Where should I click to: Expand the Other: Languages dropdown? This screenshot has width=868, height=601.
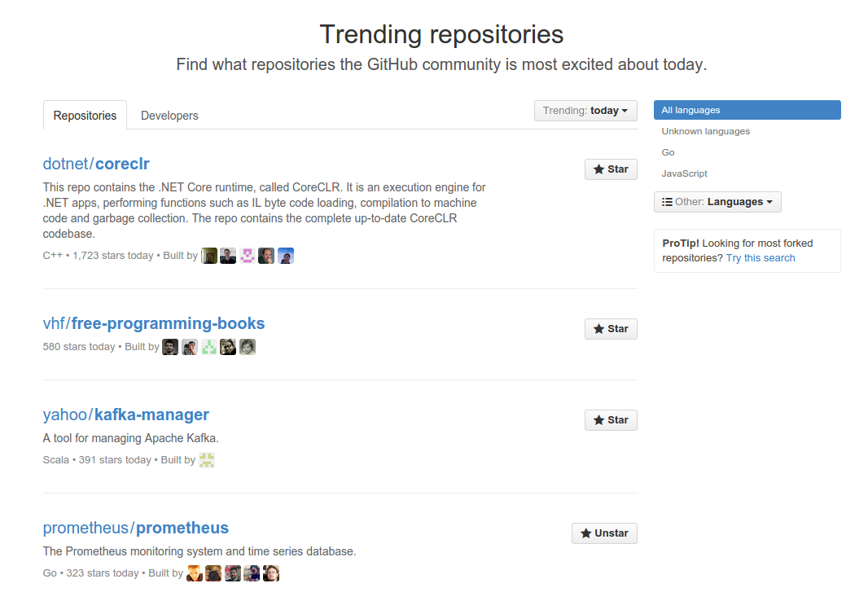coord(717,202)
